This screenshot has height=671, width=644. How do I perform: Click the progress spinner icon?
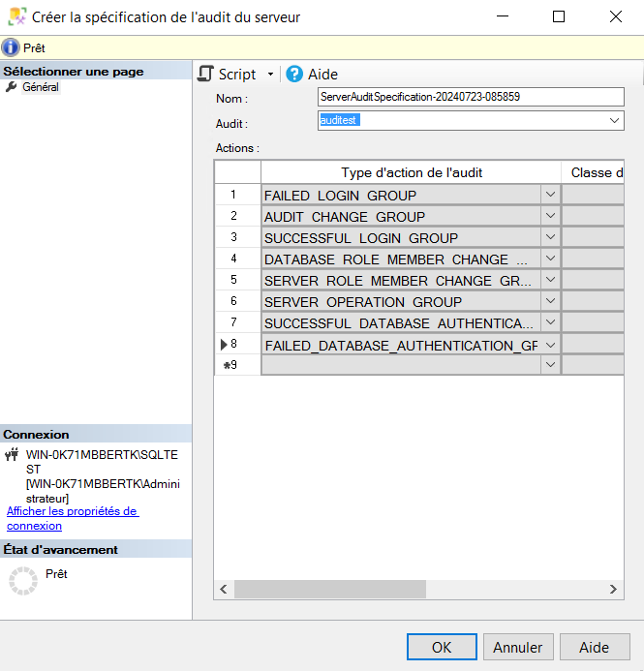[22, 580]
